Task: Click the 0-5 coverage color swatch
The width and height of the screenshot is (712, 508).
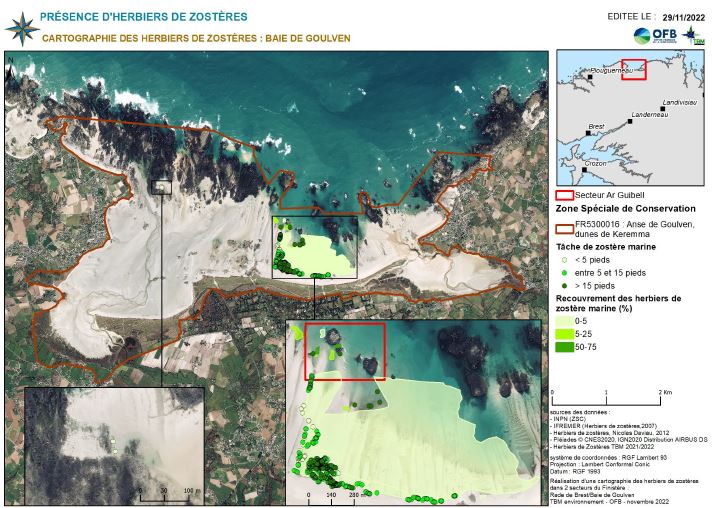Action: coord(564,321)
